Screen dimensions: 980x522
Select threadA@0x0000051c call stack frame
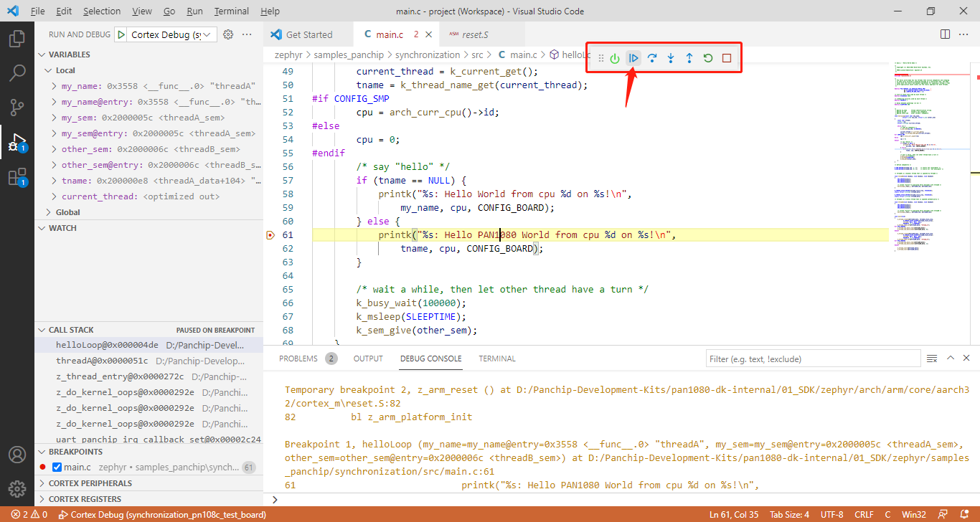tap(149, 361)
